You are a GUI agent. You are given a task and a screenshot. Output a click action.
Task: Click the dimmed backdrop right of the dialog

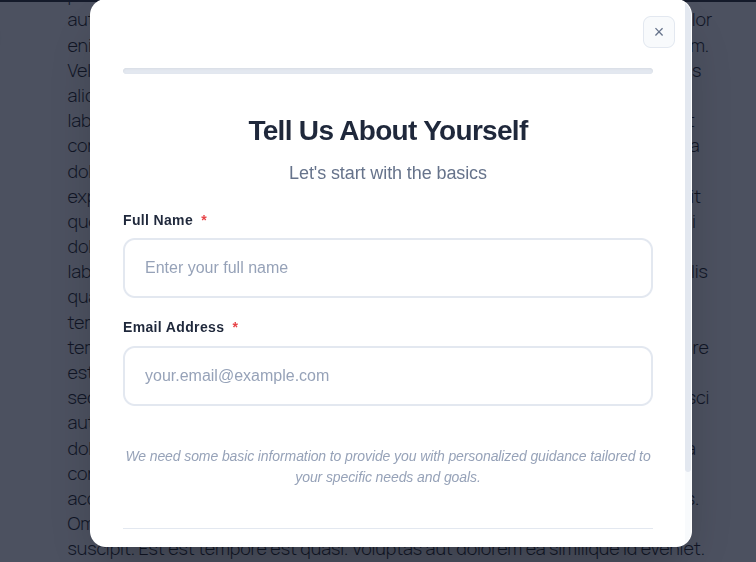724,281
